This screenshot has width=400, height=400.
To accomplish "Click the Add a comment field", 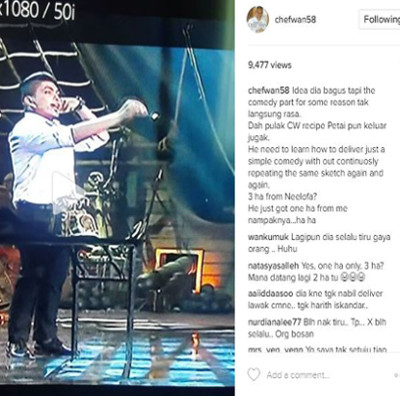I will [297, 375].
